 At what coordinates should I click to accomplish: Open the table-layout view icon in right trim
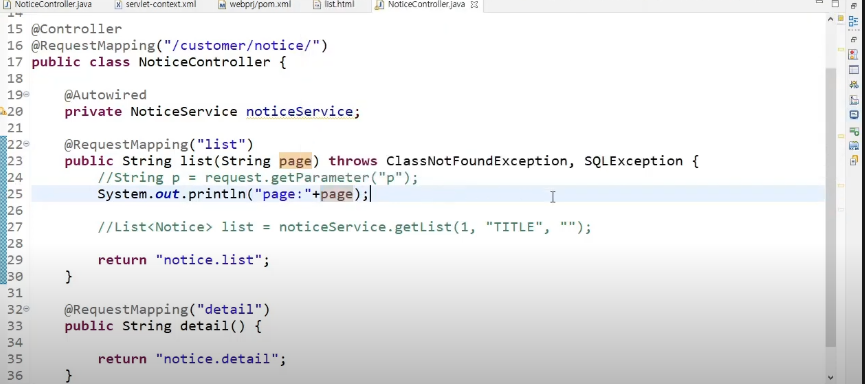(853, 69)
